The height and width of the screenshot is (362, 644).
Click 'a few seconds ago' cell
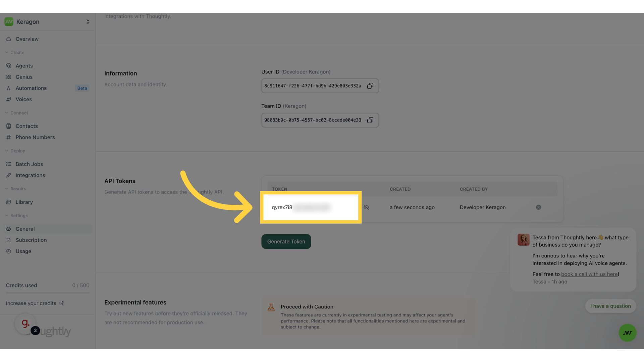click(x=412, y=207)
